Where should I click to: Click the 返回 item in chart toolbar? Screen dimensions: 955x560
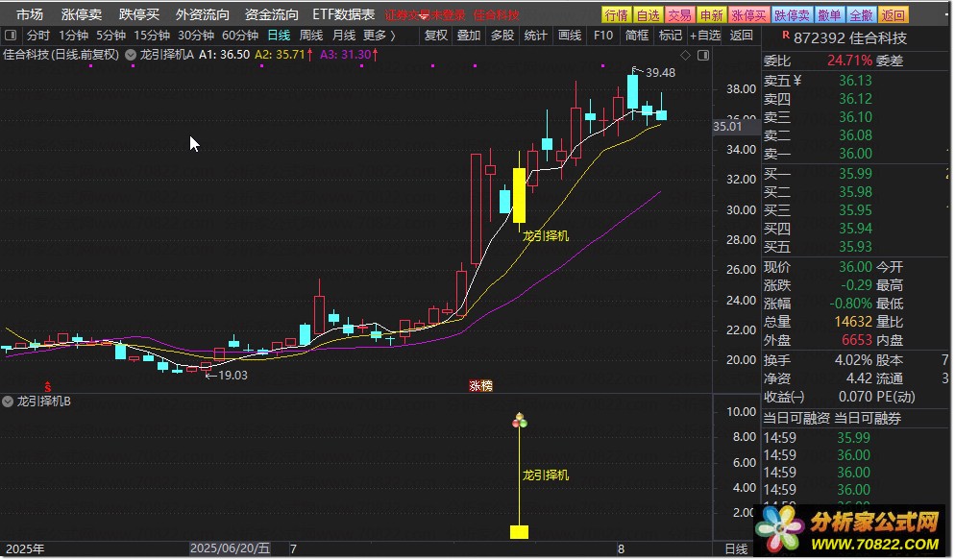741,36
